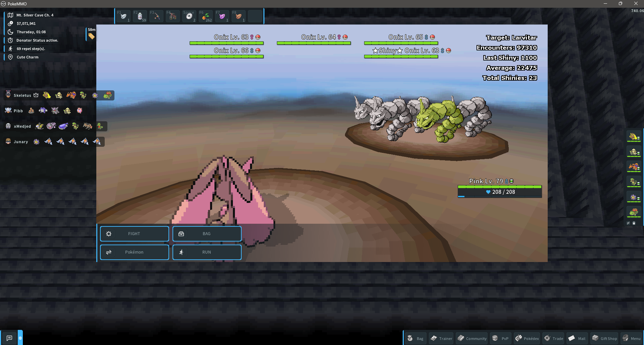Screen dimensions: 644x345
Task: Click Pink Lv. 79 green HP bar
Action: [x=500, y=187]
